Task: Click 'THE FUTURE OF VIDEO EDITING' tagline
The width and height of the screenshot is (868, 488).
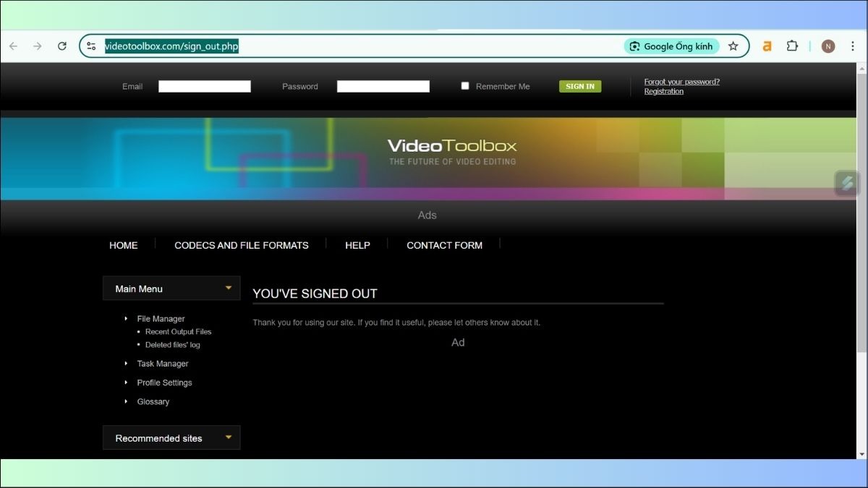Action: pyautogui.click(x=453, y=161)
